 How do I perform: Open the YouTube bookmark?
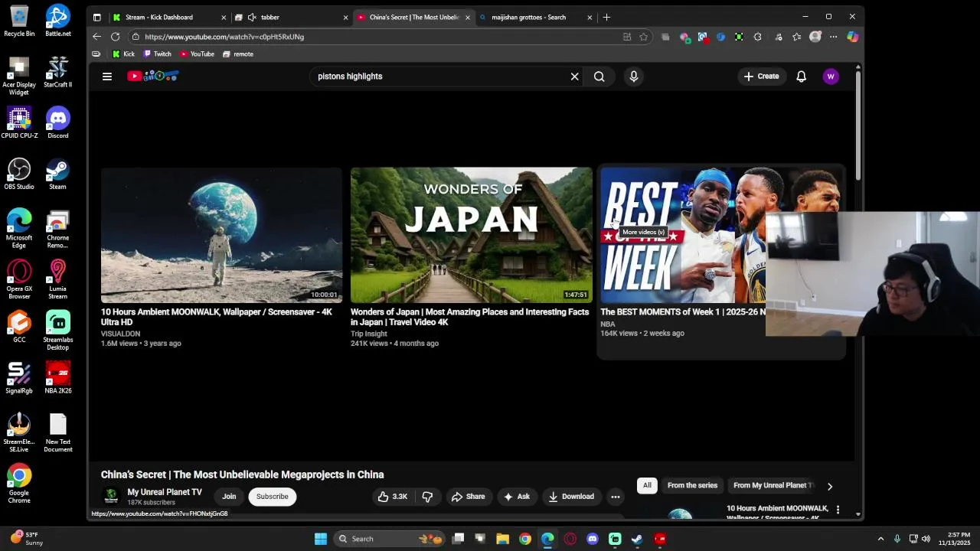[x=197, y=54]
